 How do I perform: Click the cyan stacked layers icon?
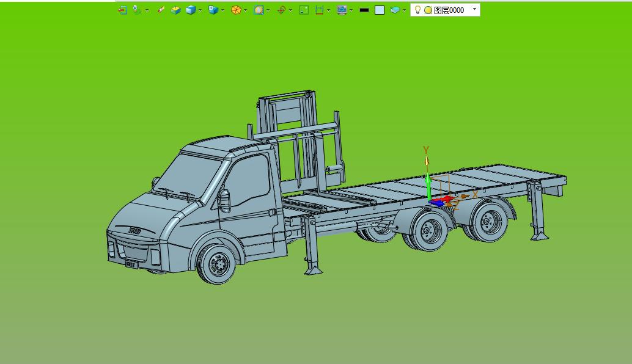pyautogui.click(x=395, y=10)
